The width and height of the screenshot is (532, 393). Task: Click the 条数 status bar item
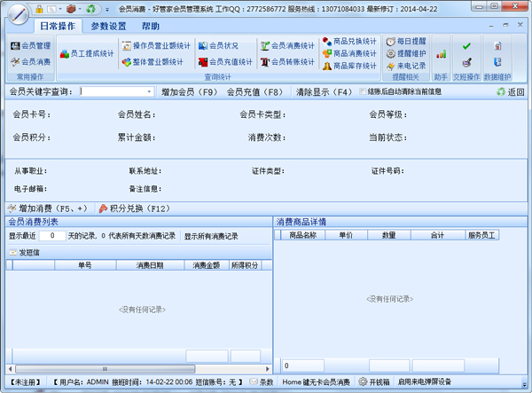coord(262,382)
